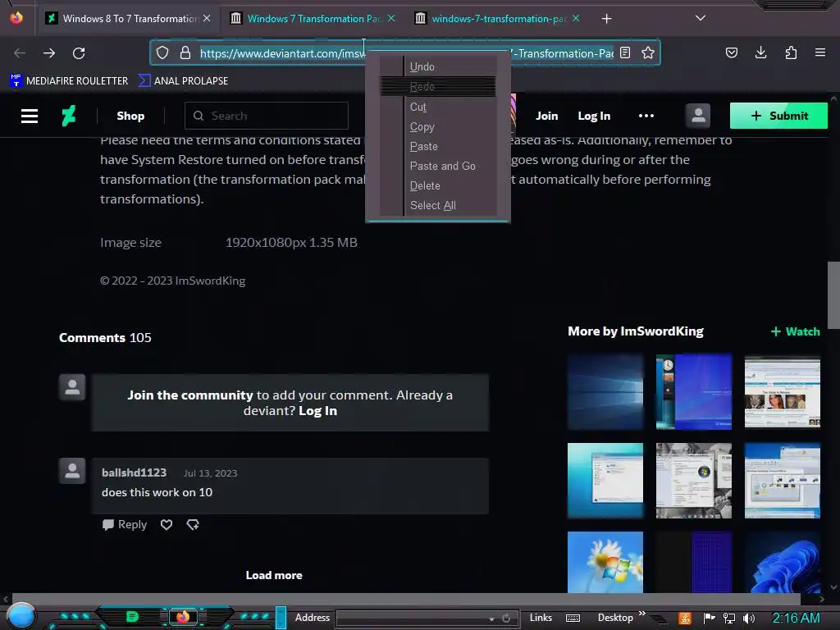Open the Save to Pocket button

coord(731,52)
